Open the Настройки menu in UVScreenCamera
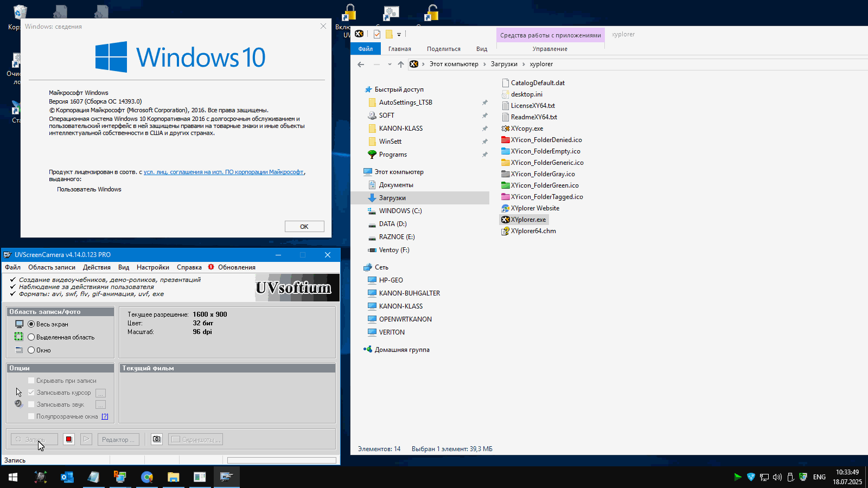868x488 pixels. tap(152, 267)
